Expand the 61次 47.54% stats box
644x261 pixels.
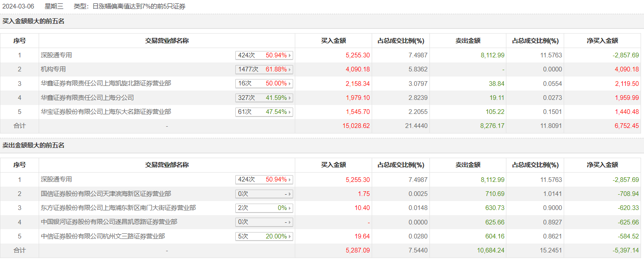pos(290,112)
